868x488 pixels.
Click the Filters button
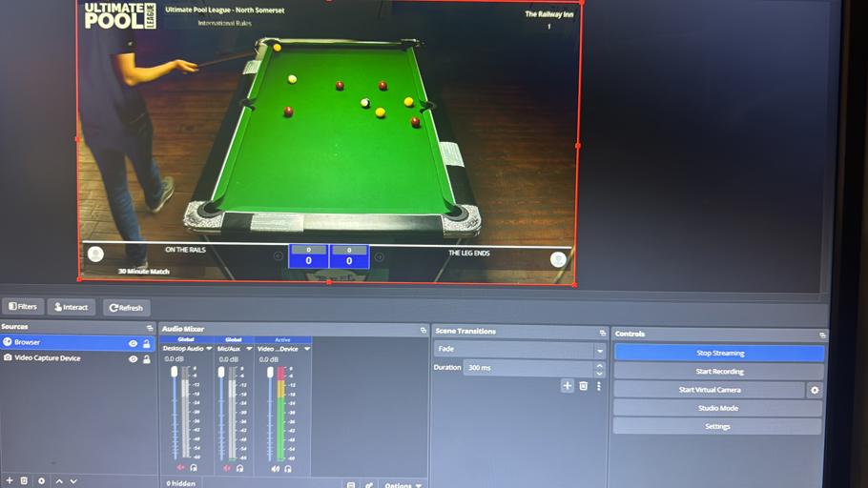click(x=23, y=307)
